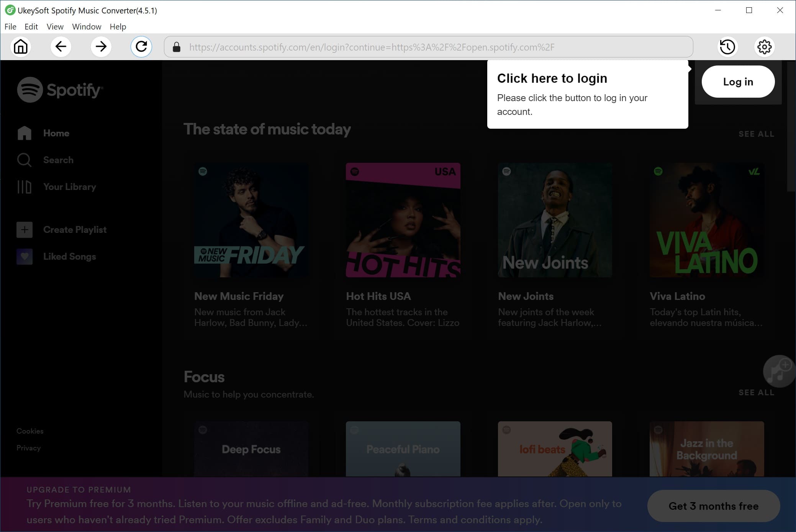796x532 pixels.
Task: Click the settings gear icon
Action: click(x=764, y=47)
